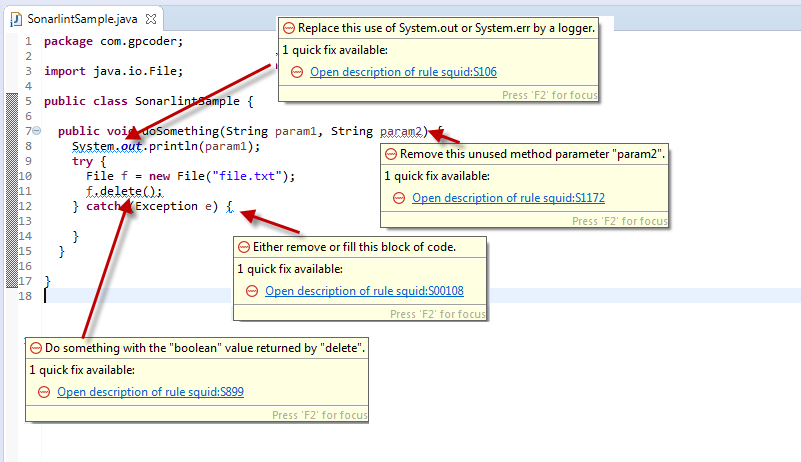Image resolution: width=801 pixels, height=462 pixels.
Task: Click the quick fix icon for rule squid:S106
Action: 297,72
